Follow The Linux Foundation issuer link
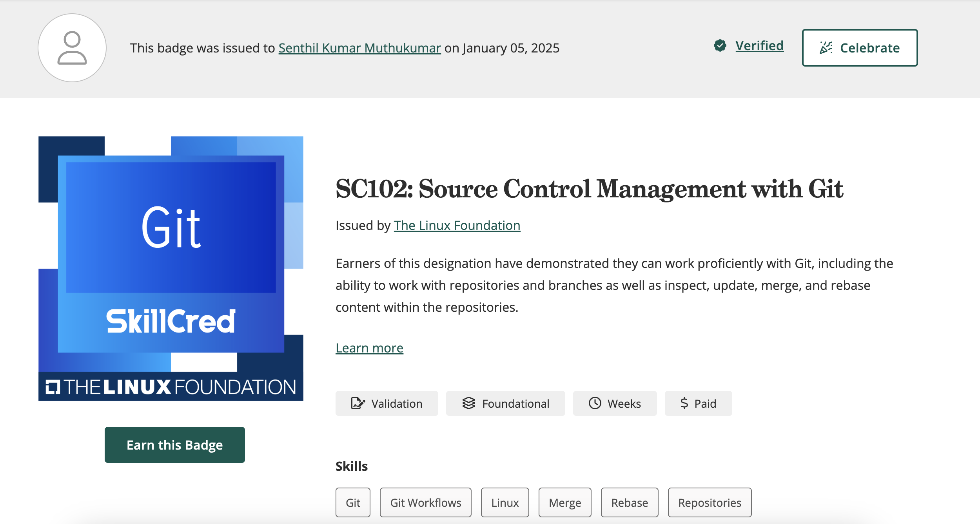Viewport: 980px width, 524px height. 457,226
